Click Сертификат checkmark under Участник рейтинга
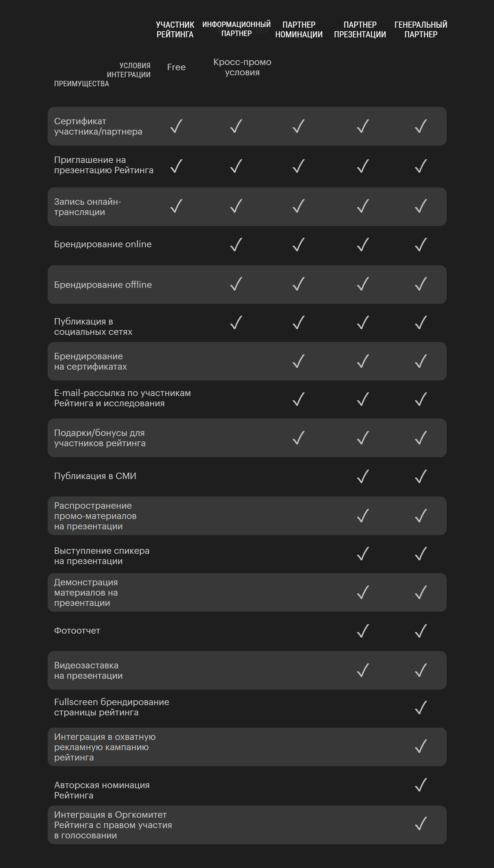Viewport: 494px width, 868px height. click(176, 126)
